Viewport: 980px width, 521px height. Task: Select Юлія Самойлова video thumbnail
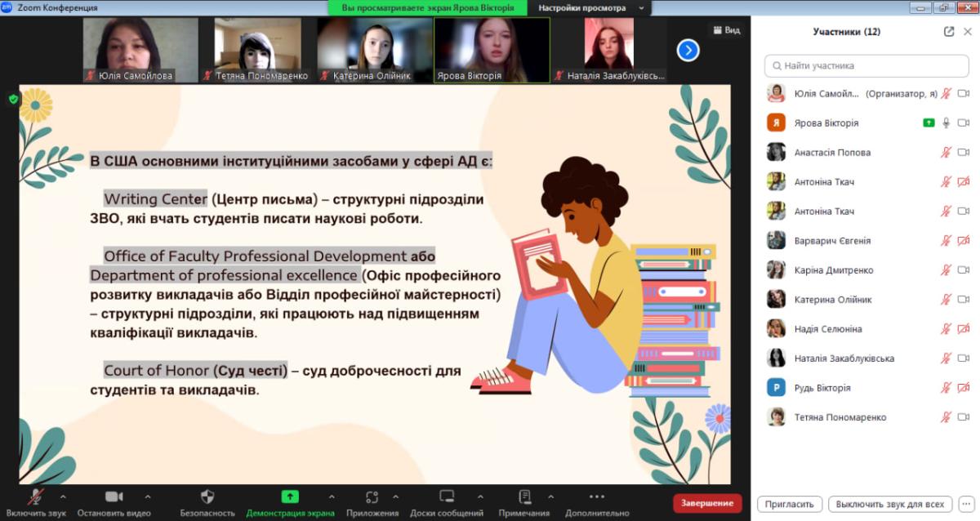point(141,51)
